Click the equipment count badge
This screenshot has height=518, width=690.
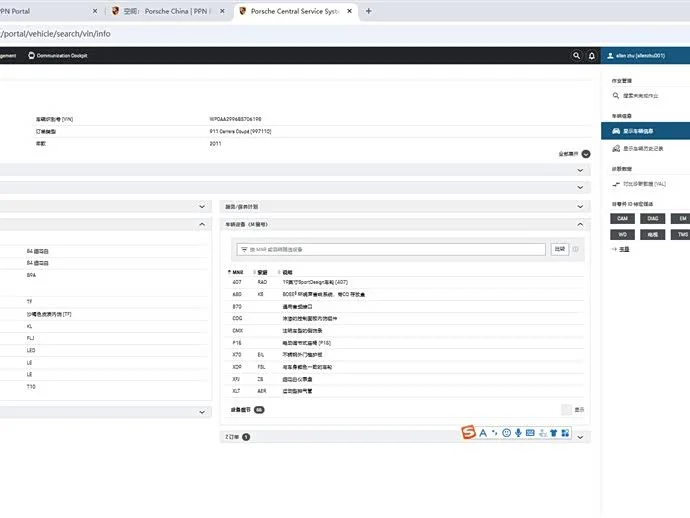[x=259, y=410]
